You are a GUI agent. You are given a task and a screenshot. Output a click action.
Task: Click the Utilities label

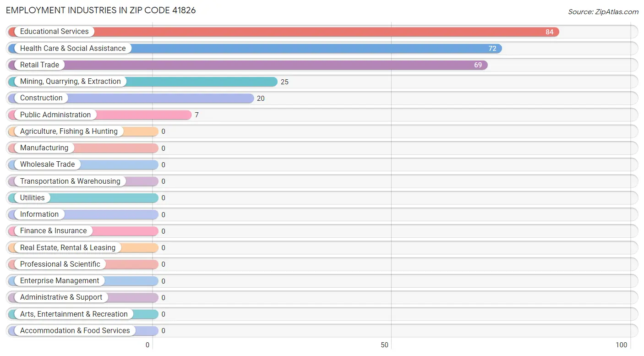pos(32,197)
